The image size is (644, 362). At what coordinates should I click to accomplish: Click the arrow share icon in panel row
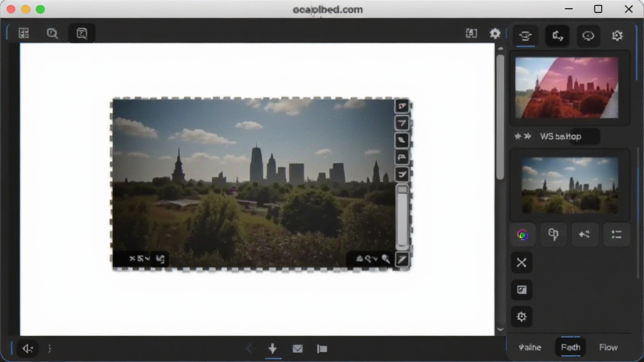pyautogui.click(x=585, y=235)
